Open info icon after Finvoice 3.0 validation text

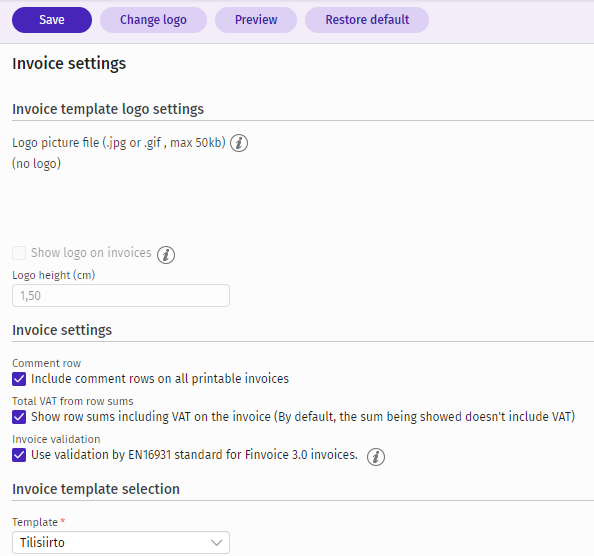[x=376, y=457]
